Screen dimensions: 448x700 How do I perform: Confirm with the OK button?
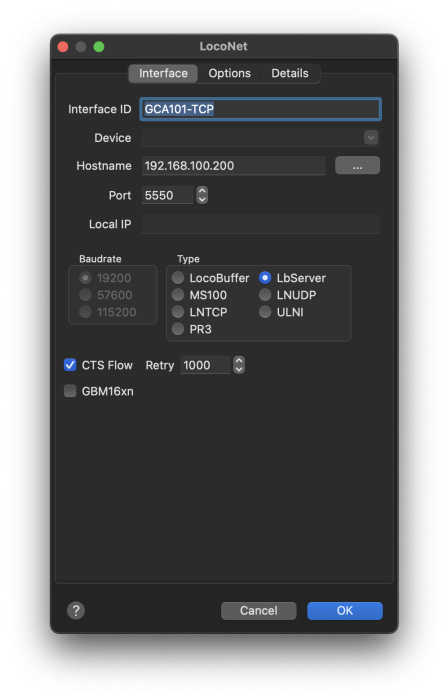pyautogui.click(x=344, y=611)
